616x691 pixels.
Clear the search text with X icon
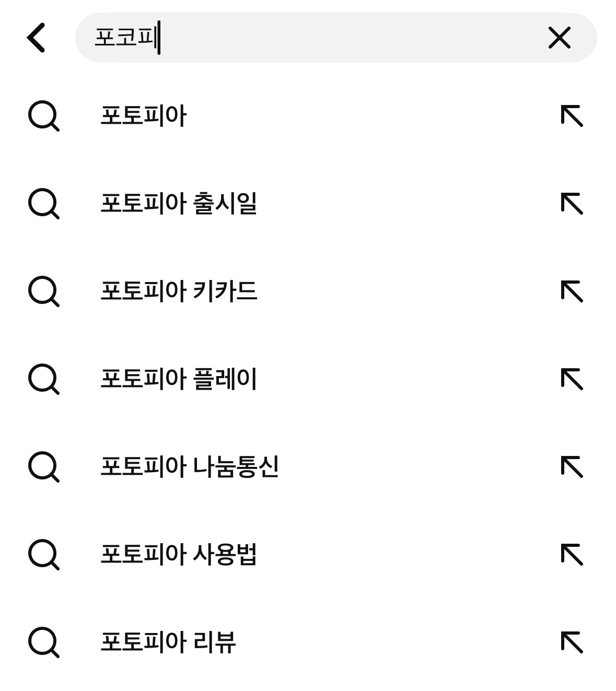[559, 38]
